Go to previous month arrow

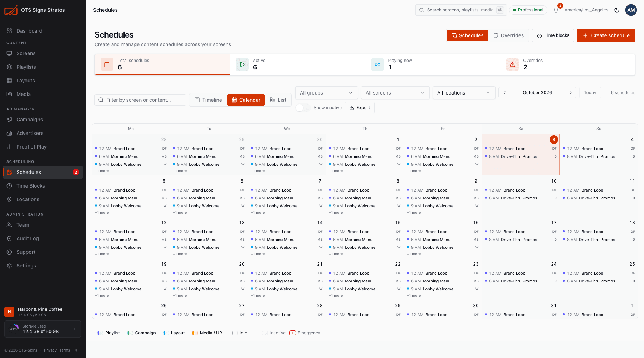[504, 93]
